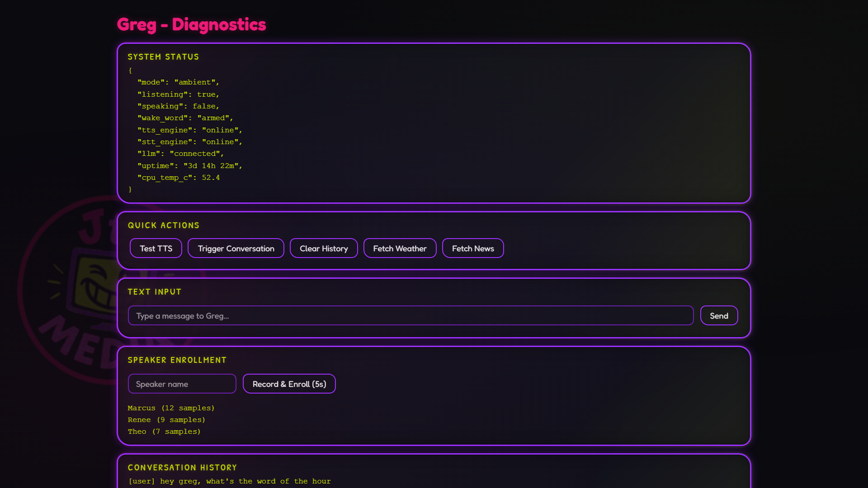Send the typed message
This screenshot has height=488, width=868.
pos(719,315)
